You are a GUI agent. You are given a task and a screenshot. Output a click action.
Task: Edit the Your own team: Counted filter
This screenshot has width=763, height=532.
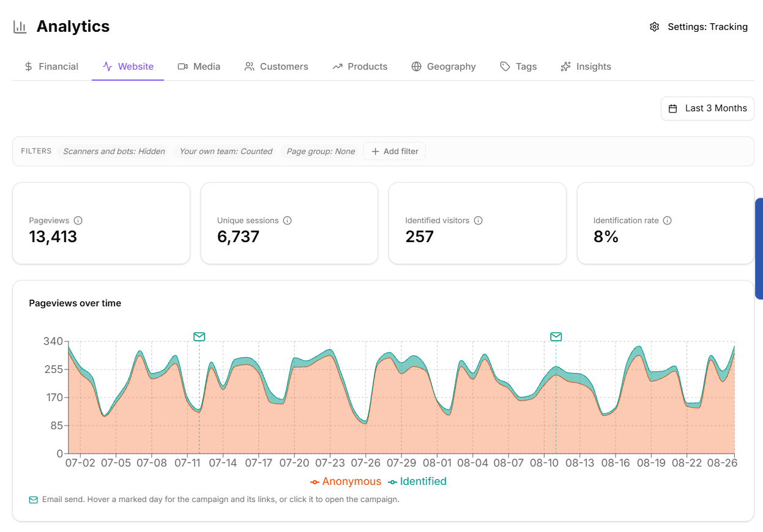coord(226,152)
